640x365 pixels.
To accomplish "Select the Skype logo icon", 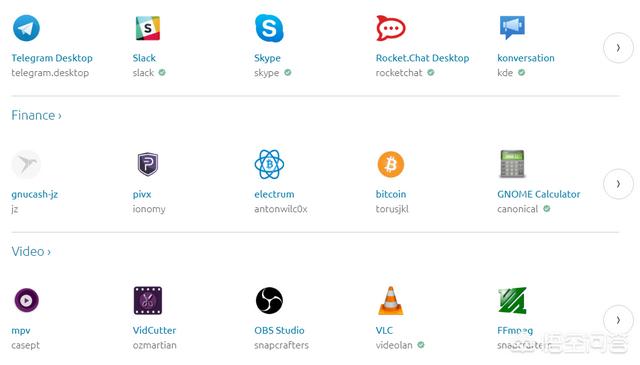I will [269, 28].
